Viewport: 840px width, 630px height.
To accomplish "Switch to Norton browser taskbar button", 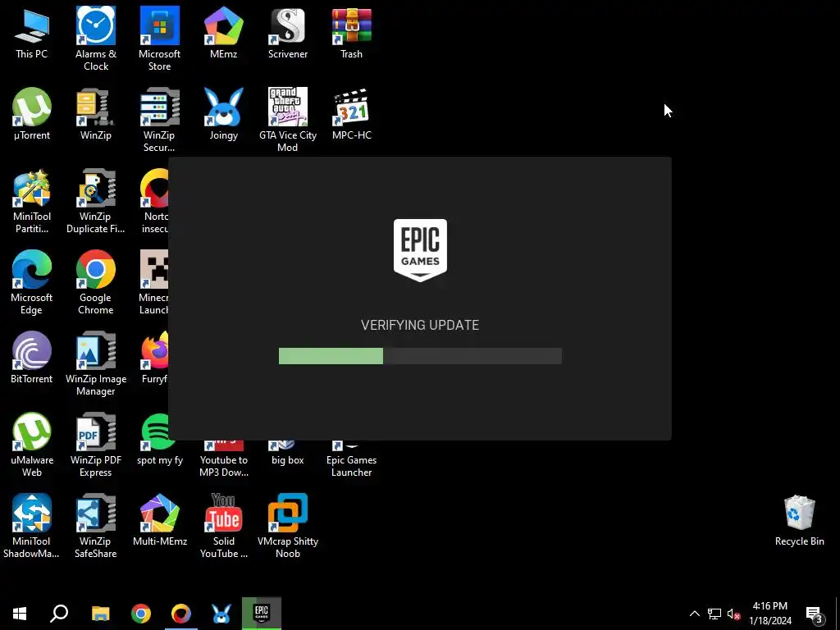I will (181, 614).
